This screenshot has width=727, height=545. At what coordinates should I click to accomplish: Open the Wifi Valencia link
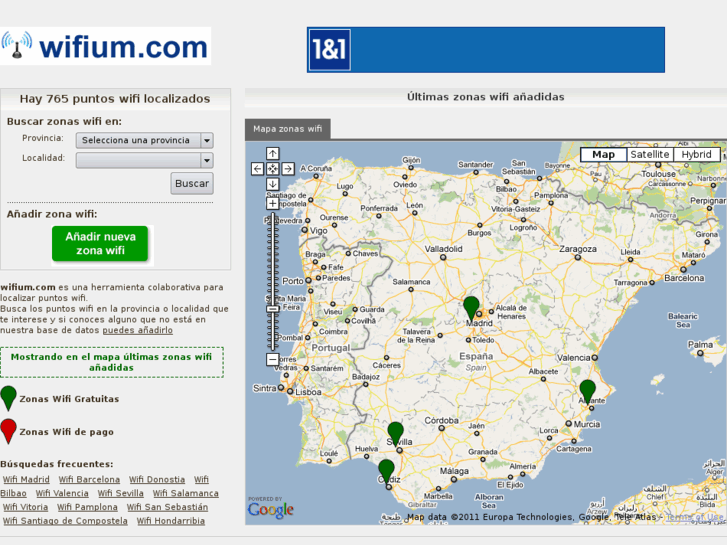pyautogui.click(x=62, y=494)
